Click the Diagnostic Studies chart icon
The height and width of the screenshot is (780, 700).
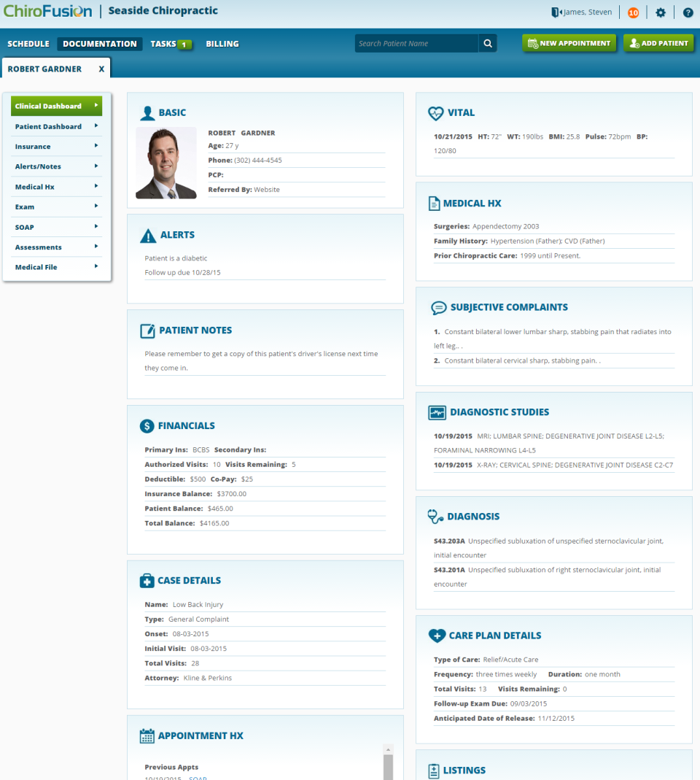coord(437,412)
